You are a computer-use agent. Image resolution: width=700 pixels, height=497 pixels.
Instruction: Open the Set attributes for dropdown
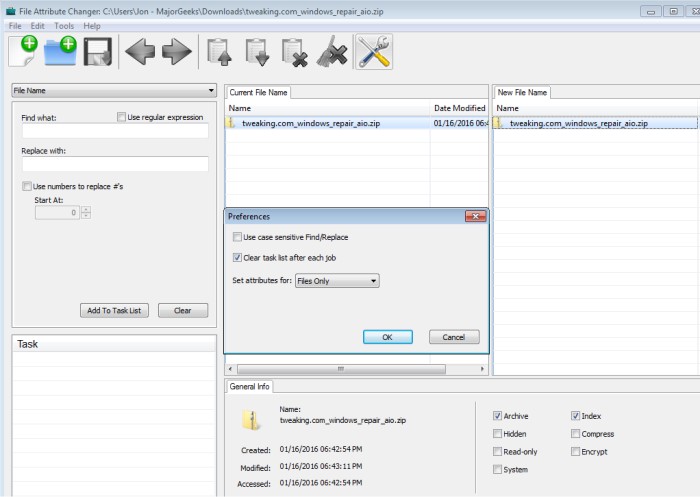pos(338,282)
